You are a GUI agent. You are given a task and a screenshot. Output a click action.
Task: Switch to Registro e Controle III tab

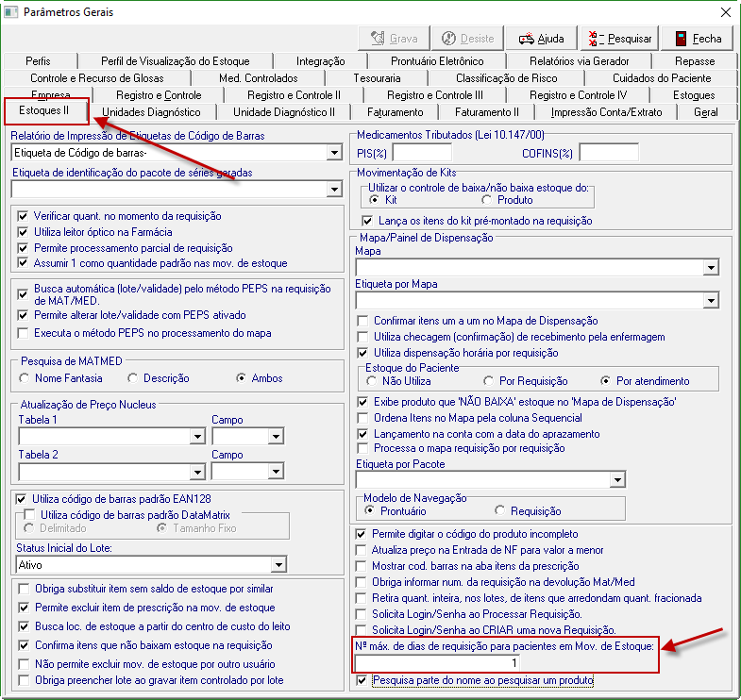click(435, 95)
